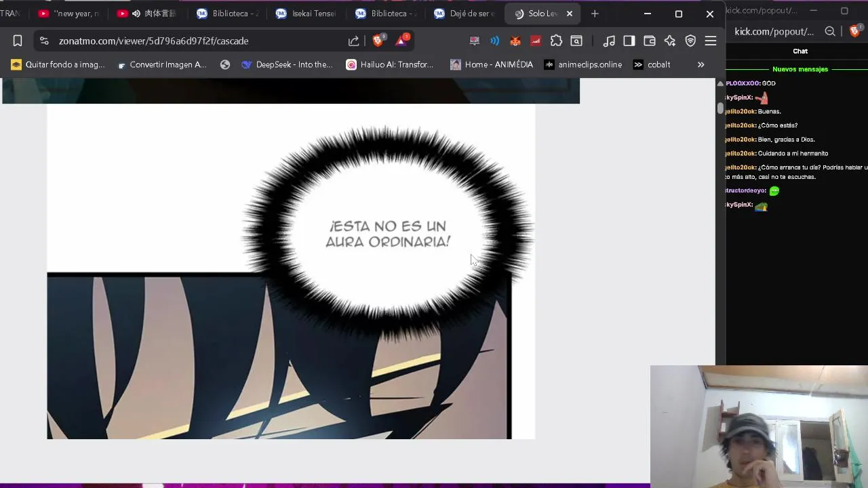Open Home - ANIMÉDIA bookmark
This screenshot has height=488, width=868.
point(492,64)
